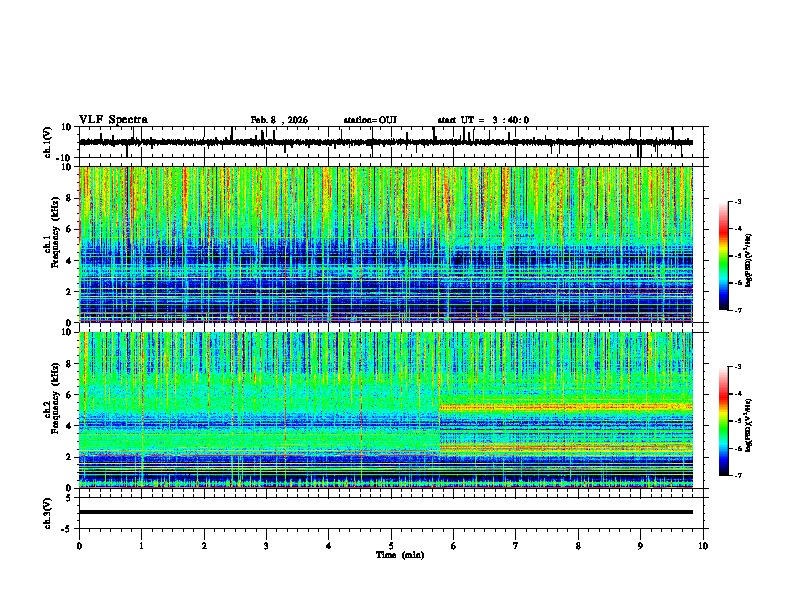Viewport: 792px width, 612px height.
Task: Click the ch.1 spectrogram color scale bar
Action: point(724,256)
